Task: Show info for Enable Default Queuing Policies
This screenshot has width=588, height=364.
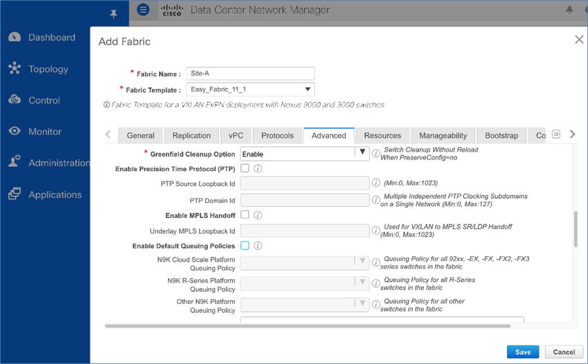Action: [258, 245]
